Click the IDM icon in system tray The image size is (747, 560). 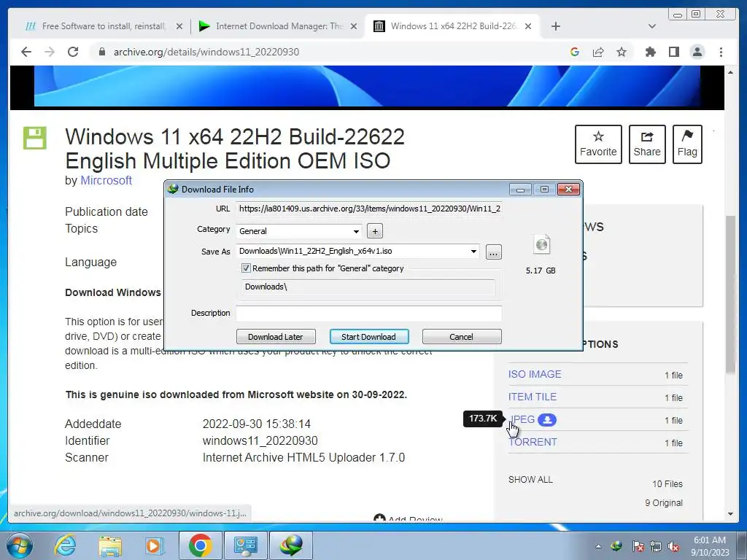(x=616, y=546)
